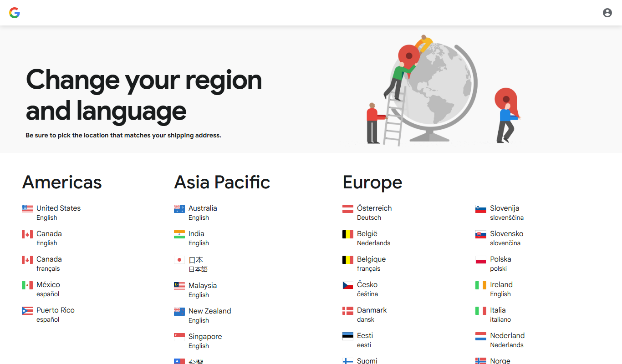Choose New Zealand region link
The image size is (622, 364).
(x=203, y=315)
